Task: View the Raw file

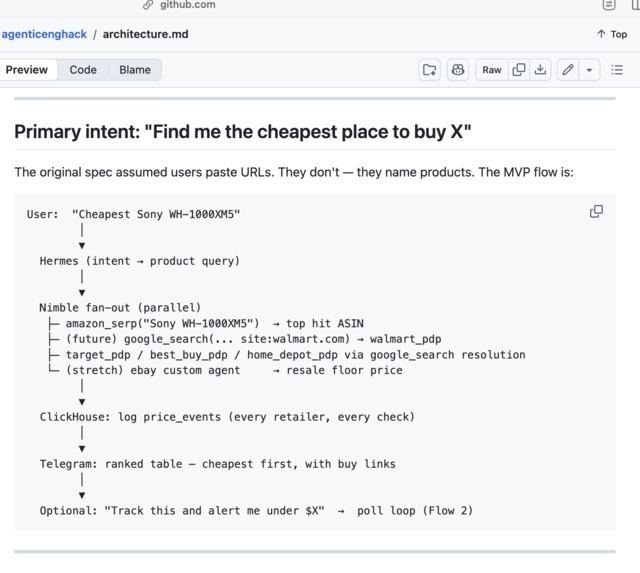Action: click(491, 70)
